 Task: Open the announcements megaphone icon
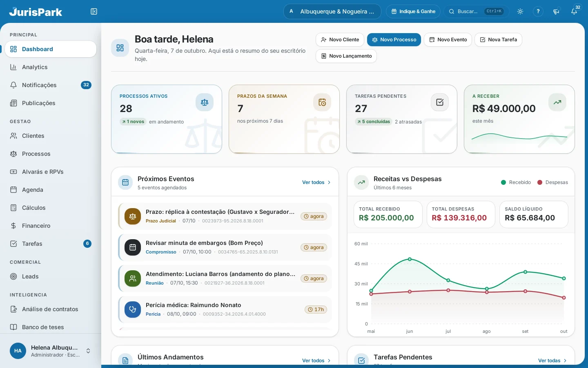[x=556, y=11]
